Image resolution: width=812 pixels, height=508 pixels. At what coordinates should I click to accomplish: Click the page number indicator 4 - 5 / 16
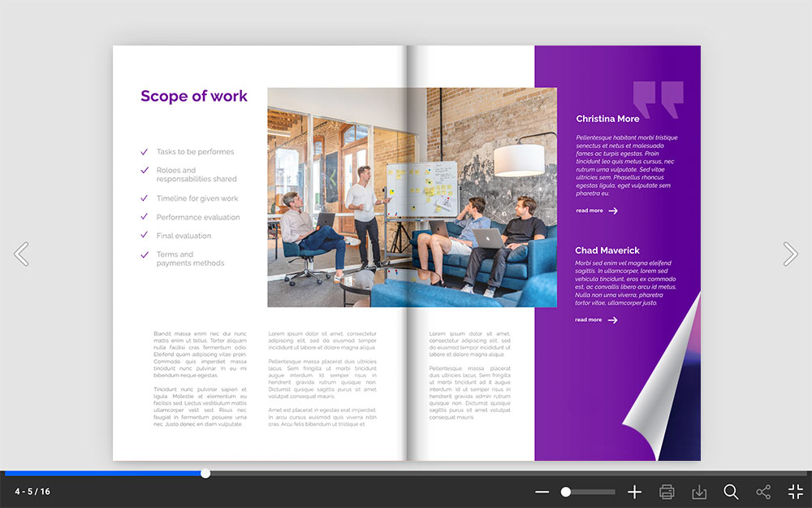pos(32,492)
